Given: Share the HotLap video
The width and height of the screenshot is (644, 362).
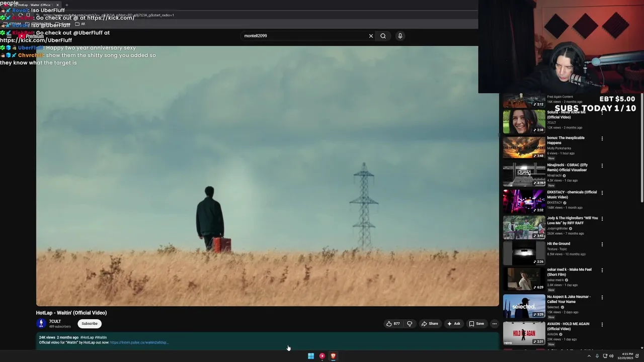Looking at the screenshot, I should (430, 324).
